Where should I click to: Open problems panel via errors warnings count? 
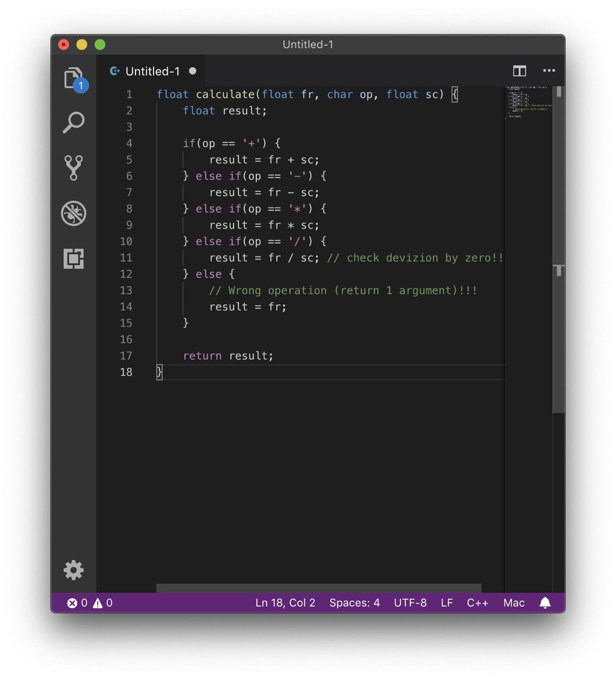(90, 603)
